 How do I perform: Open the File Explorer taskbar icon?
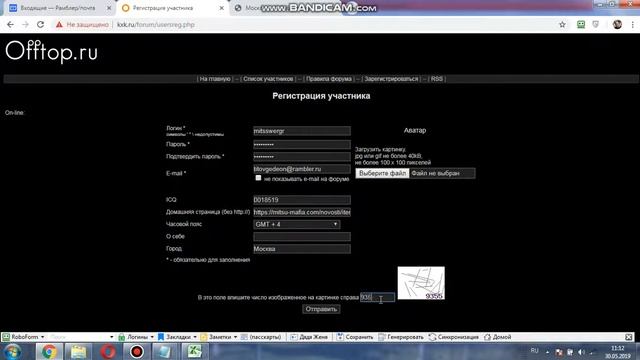[x=78, y=351]
